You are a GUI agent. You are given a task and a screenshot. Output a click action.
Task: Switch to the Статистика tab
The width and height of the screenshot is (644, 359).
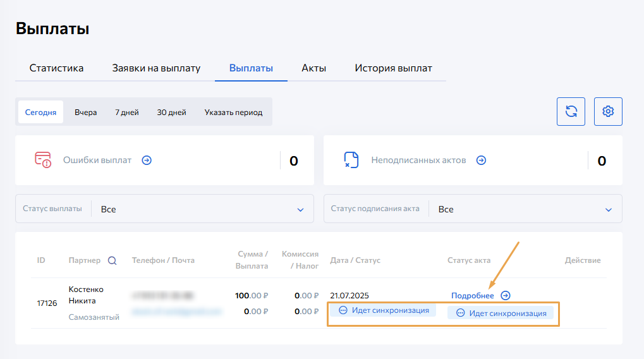point(56,68)
